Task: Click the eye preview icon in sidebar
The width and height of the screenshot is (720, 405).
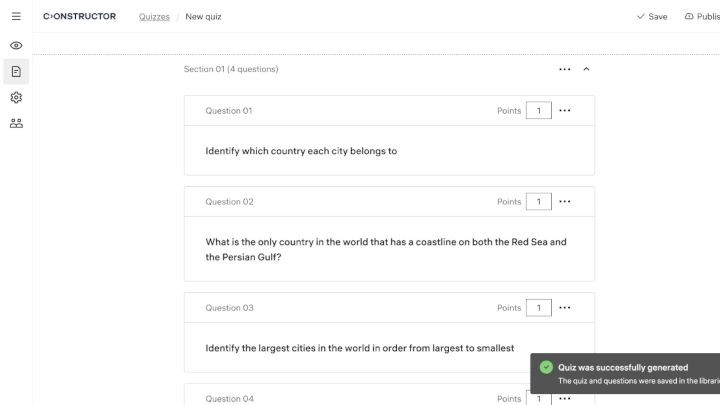Action: (x=16, y=46)
